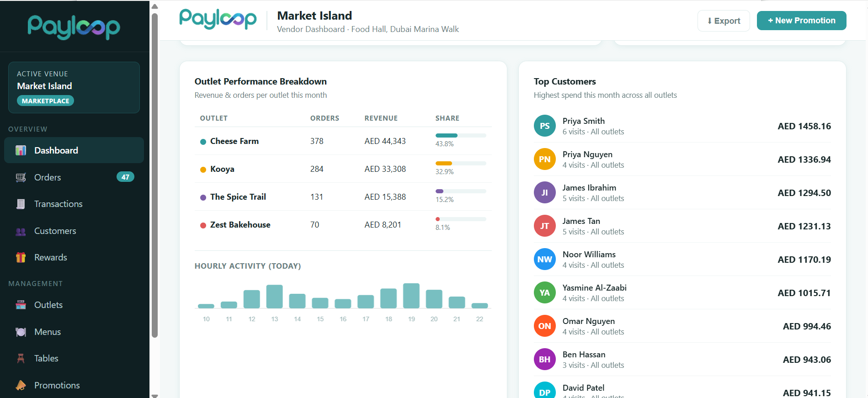
Task: Click revenue value AED 44,343
Action: pos(385,141)
